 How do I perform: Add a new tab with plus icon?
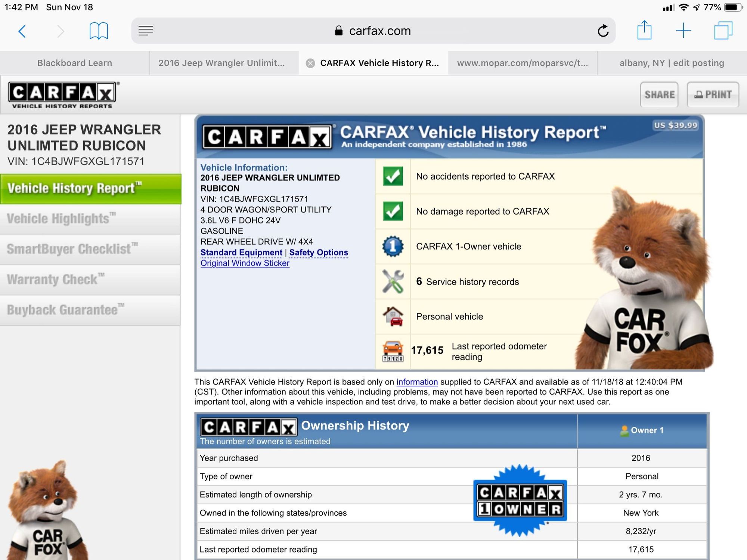[684, 30]
